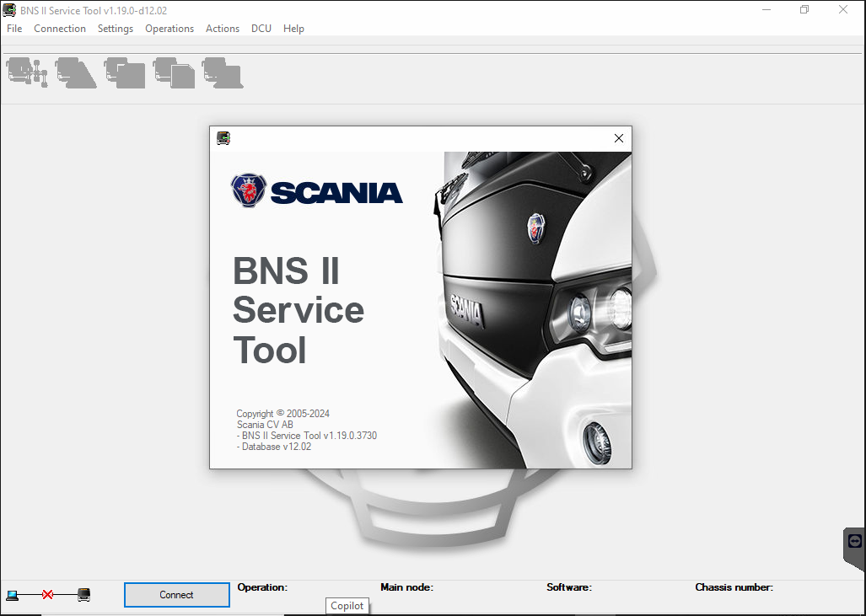The width and height of the screenshot is (866, 616).
Task: Click the bus with document page toolbar icon
Action: pyautogui.click(x=174, y=72)
